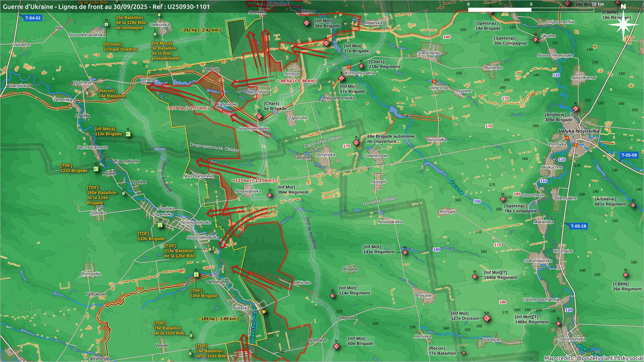Image resolution: width=644 pixels, height=362 pixels.
Task: Select the 37e Brigade diamond unit icon
Action: tap(326, 43)
